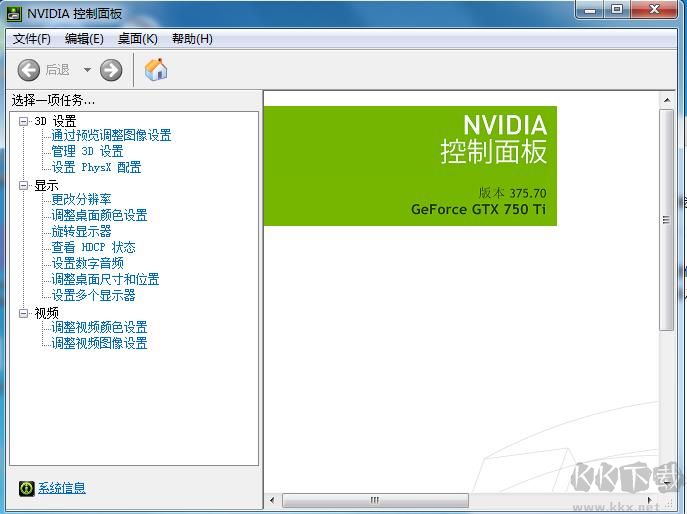Click the 3D 设置 category label
The width and height of the screenshot is (687, 514).
point(55,121)
